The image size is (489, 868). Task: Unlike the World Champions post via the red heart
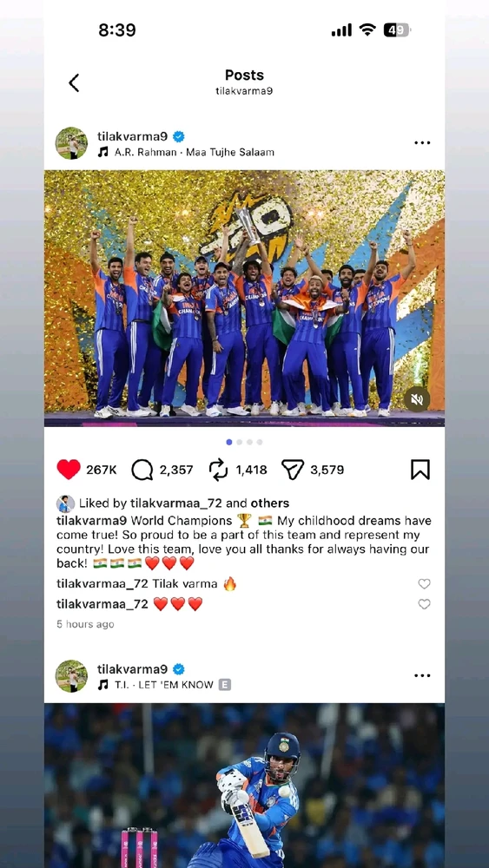pyautogui.click(x=69, y=470)
